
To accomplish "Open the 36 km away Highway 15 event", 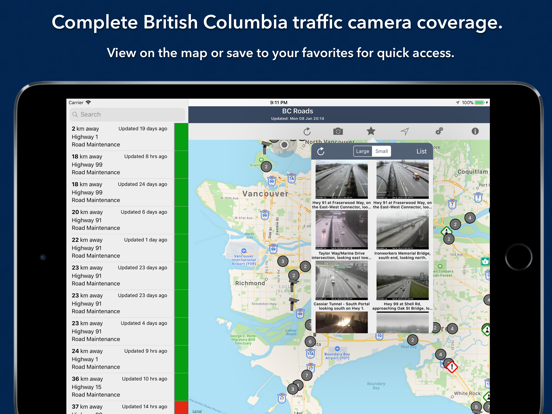I will [x=127, y=387].
